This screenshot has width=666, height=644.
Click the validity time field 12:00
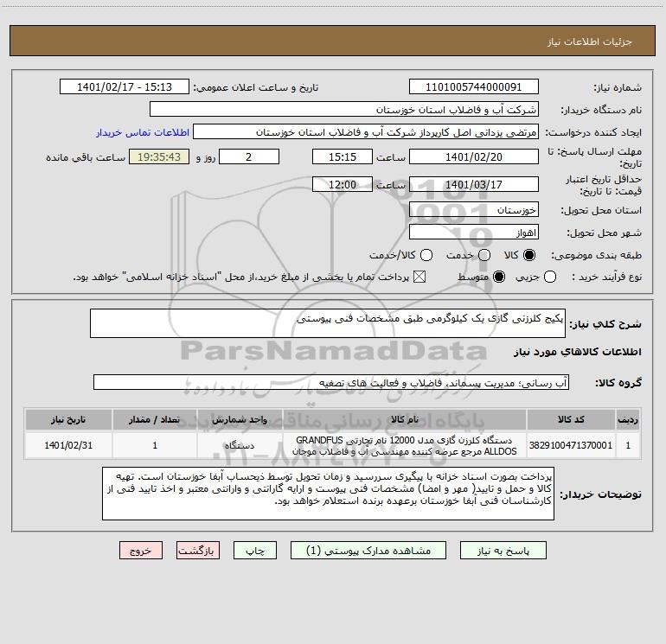[343, 184]
